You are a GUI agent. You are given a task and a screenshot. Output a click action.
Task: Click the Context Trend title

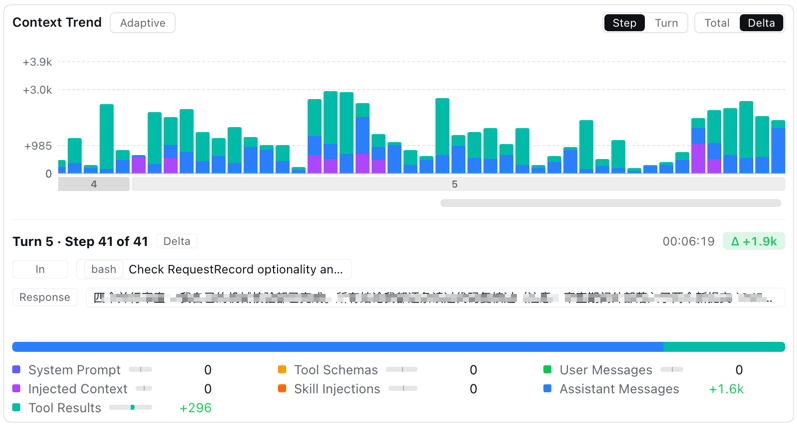[x=57, y=22]
